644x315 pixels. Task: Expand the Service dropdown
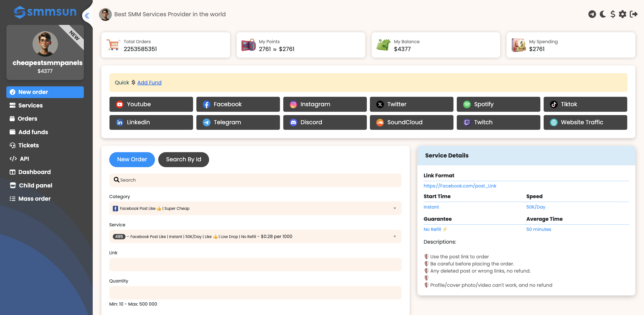[255, 237]
